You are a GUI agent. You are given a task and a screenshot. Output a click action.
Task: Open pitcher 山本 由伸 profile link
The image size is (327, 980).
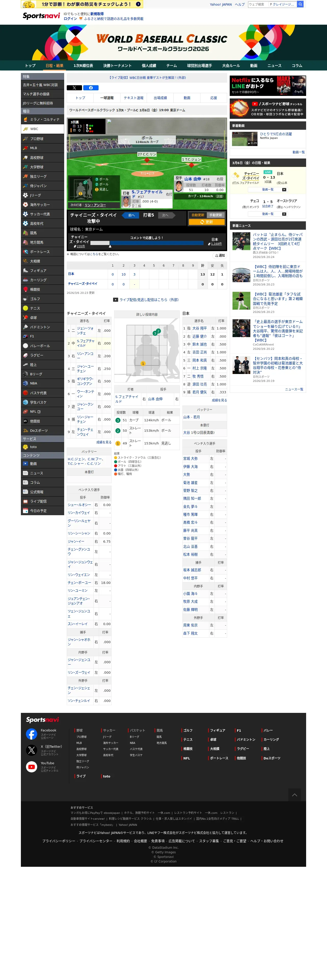pyautogui.click(x=193, y=179)
